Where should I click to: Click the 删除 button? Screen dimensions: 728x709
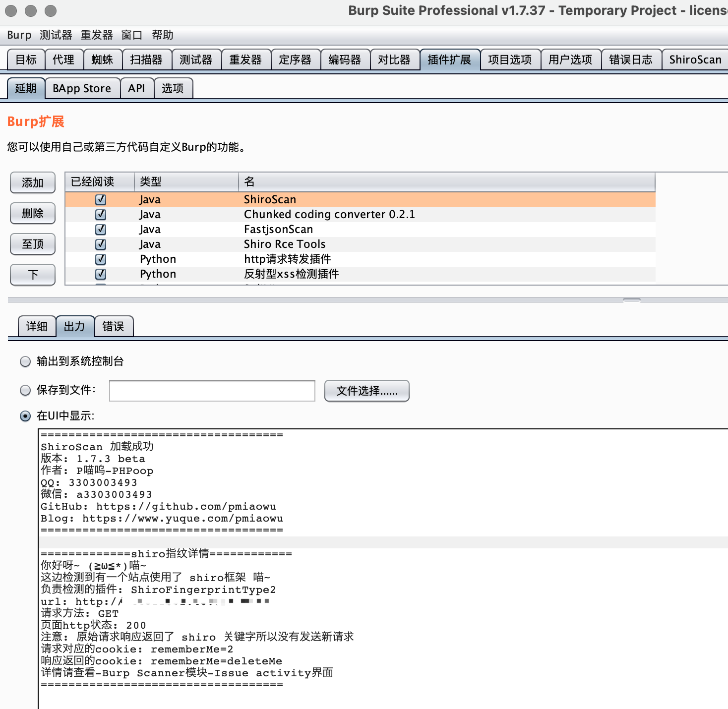[33, 214]
